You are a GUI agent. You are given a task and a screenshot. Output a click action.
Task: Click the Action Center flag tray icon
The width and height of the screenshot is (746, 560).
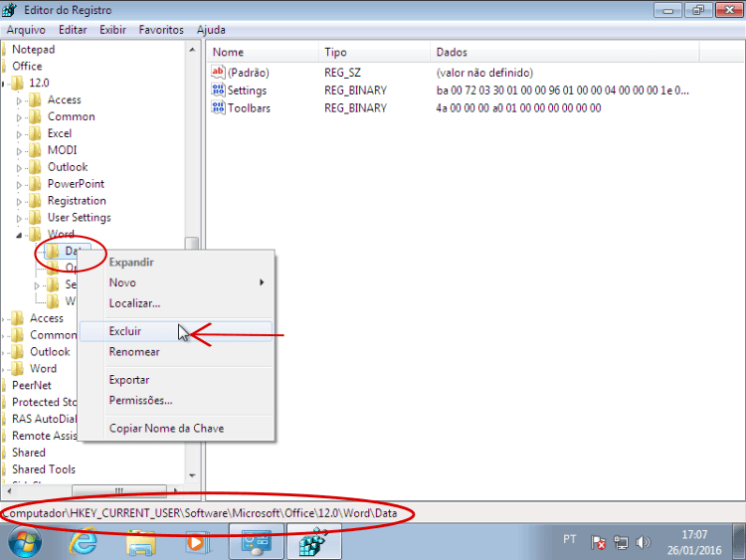tap(598, 542)
